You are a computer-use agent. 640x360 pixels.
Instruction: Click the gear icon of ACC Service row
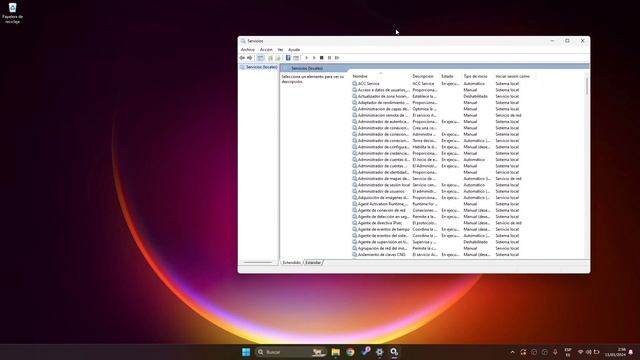pos(355,84)
